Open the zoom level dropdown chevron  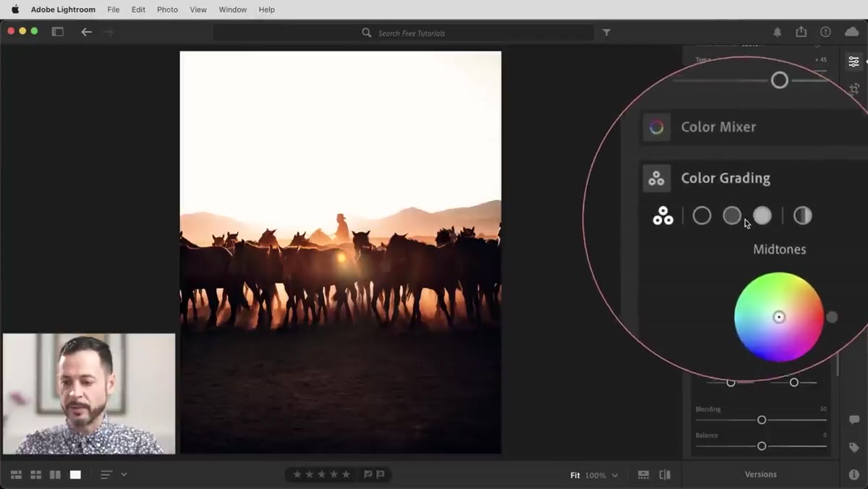[x=615, y=475]
